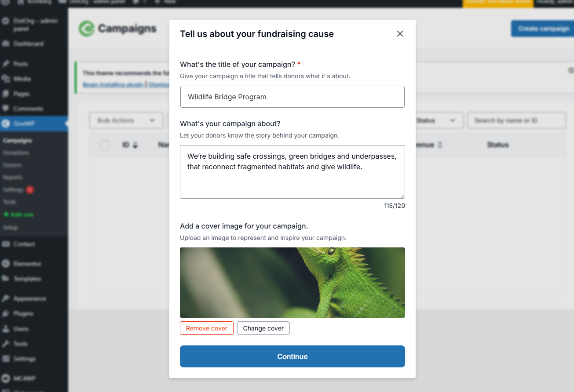The image size is (574, 392).
Task: Click the Dashboard icon in sidebar
Action: [x=6, y=44]
